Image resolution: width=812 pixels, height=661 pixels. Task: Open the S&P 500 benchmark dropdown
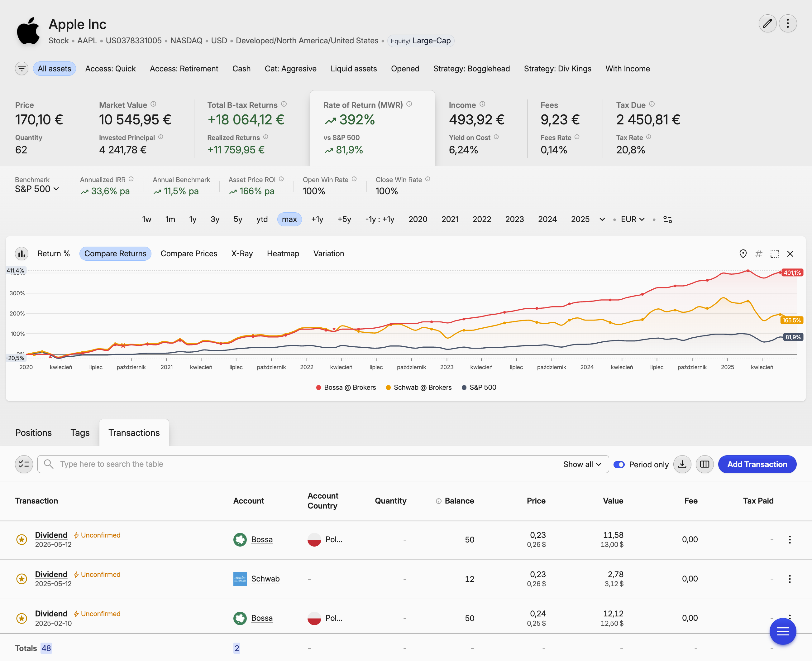pos(37,189)
